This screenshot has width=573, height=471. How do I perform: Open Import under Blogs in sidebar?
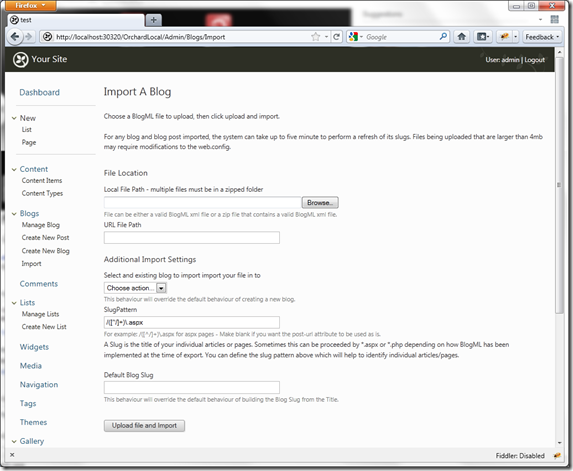pyautogui.click(x=31, y=264)
